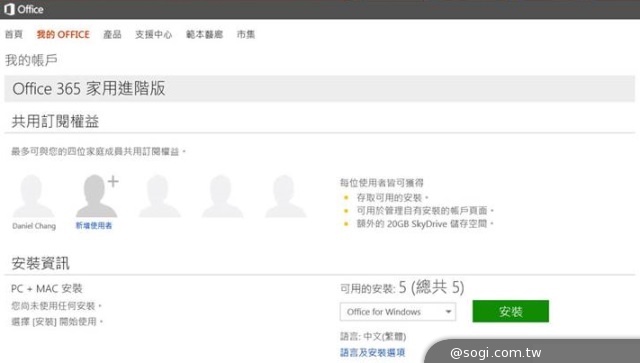This screenshot has height=363, width=640.
Task: Open 語言及安裝選項 language and install options
Action: [x=373, y=352]
